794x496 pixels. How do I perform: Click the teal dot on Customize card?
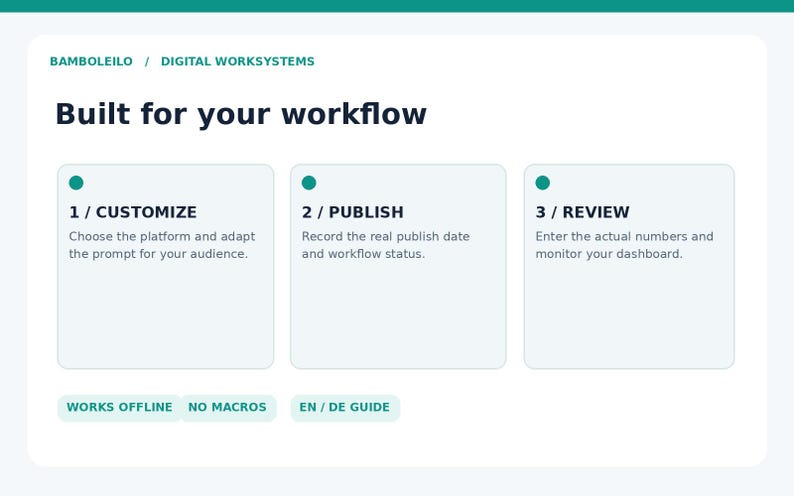coord(76,183)
